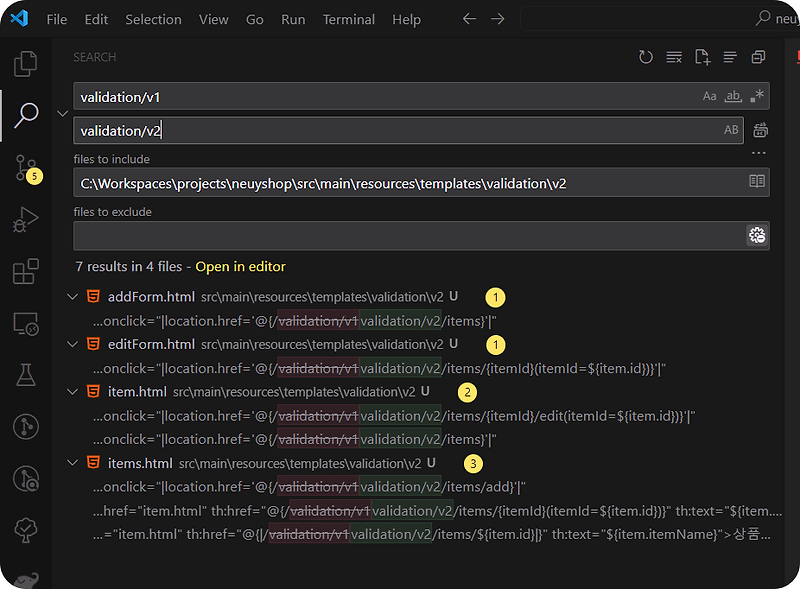Click Replace All next to the replace field

coord(758,129)
